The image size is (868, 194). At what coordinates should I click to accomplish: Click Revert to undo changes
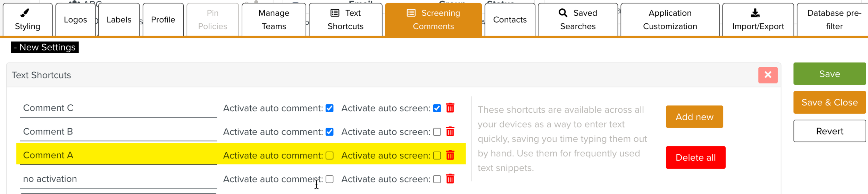(829, 131)
